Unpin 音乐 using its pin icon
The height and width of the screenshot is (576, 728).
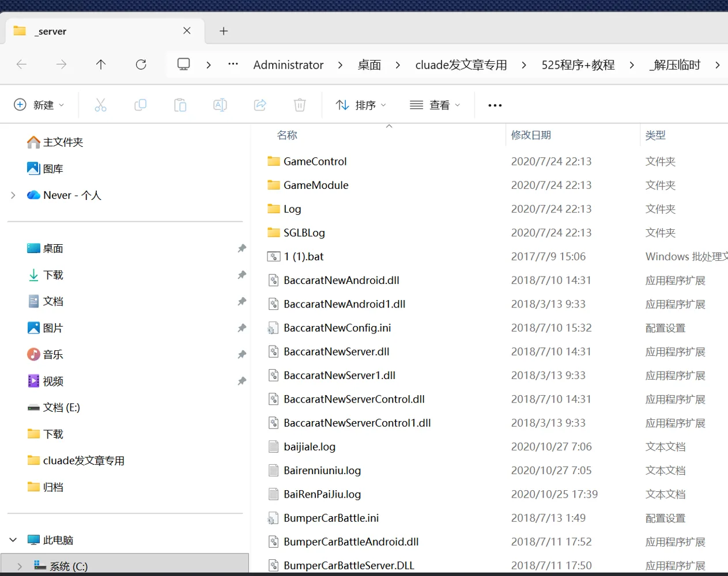tap(242, 354)
